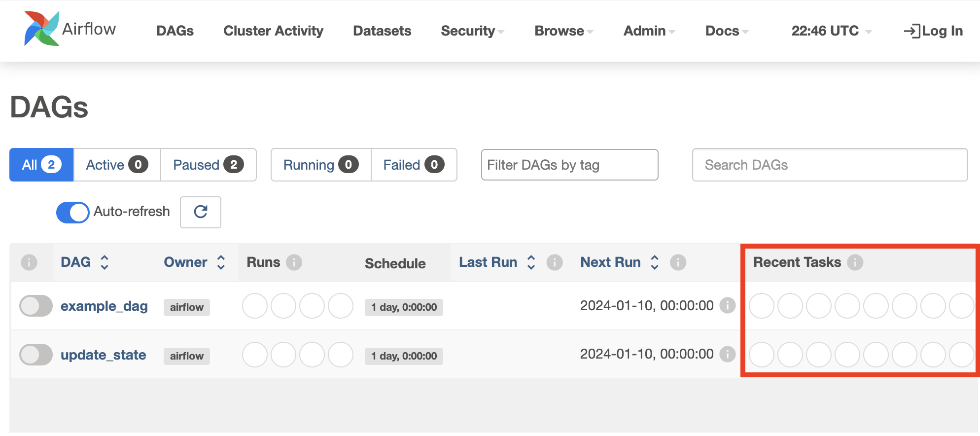Open the example_dag link
980x436 pixels.
[x=104, y=306]
